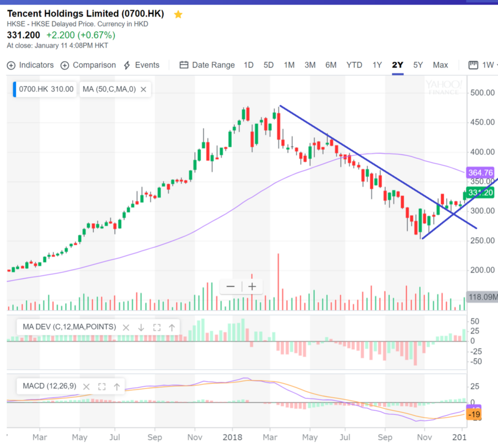Click the Indicators plus icon
This screenshot has width=498, height=448.
click(11, 66)
